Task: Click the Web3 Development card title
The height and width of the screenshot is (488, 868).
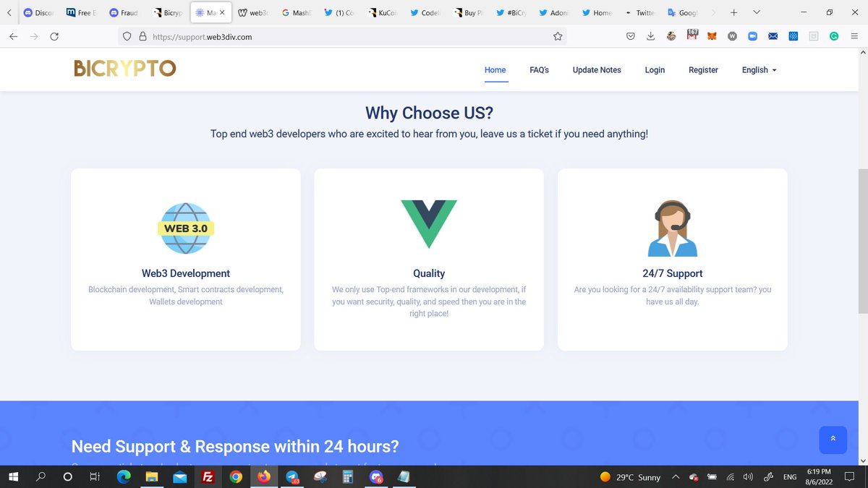Action: point(186,273)
